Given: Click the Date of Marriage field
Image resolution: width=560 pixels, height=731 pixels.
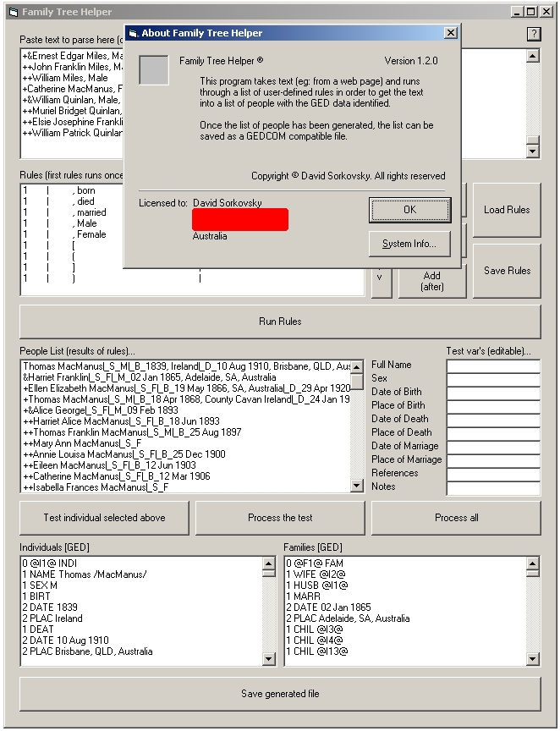Looking at the screenshot, I should point(493,447).
